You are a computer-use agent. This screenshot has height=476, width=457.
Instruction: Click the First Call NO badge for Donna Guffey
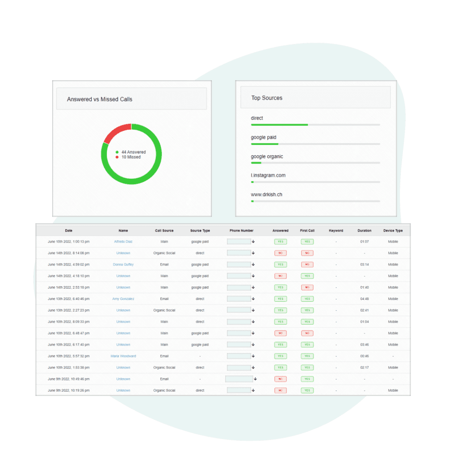[307, 265]
